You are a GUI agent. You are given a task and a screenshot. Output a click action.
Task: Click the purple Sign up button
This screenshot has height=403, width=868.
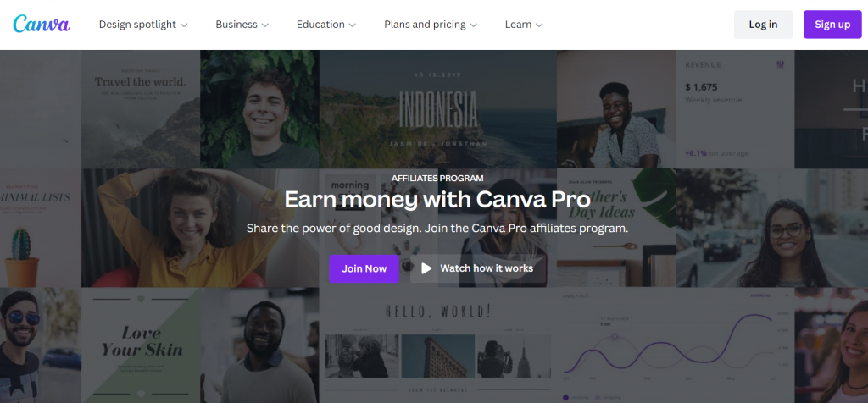(832, 25)
